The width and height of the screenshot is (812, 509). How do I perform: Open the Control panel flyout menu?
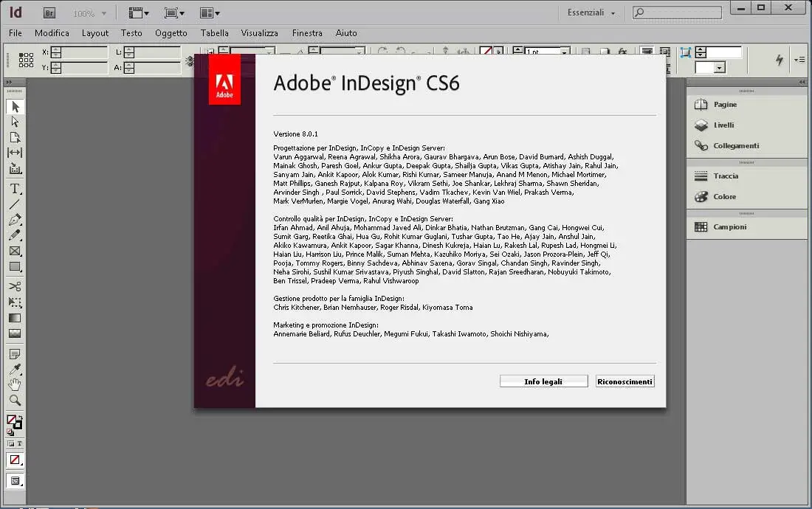799,60
